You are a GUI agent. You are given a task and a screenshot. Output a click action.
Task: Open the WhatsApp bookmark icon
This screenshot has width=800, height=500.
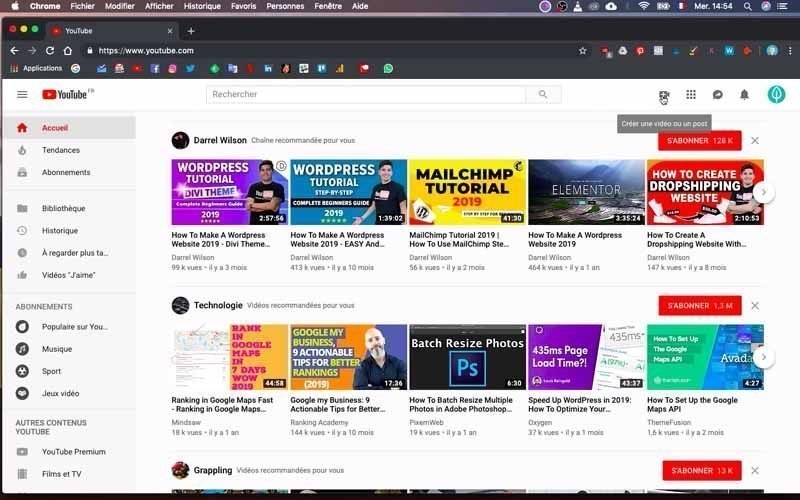tap(388, 68)
